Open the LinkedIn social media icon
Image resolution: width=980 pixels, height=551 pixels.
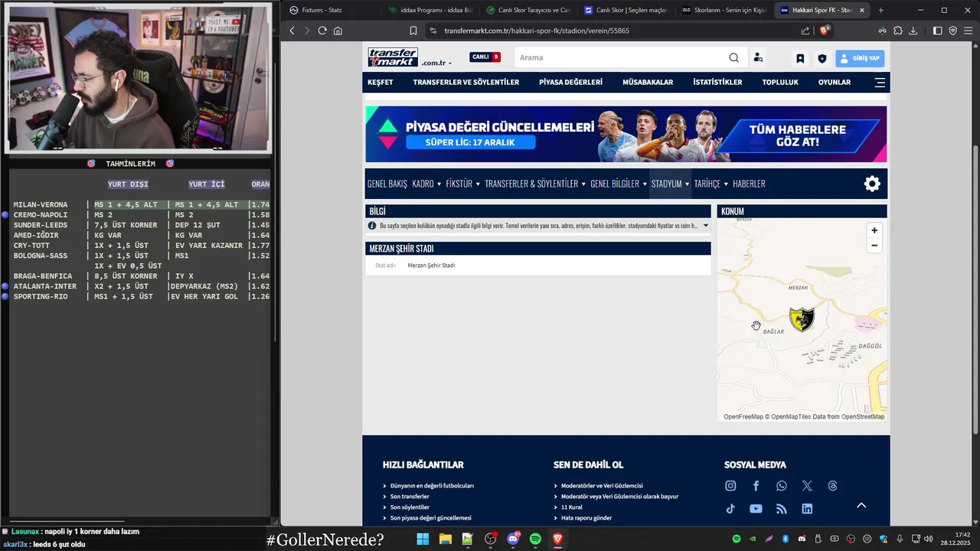point(807,508)
